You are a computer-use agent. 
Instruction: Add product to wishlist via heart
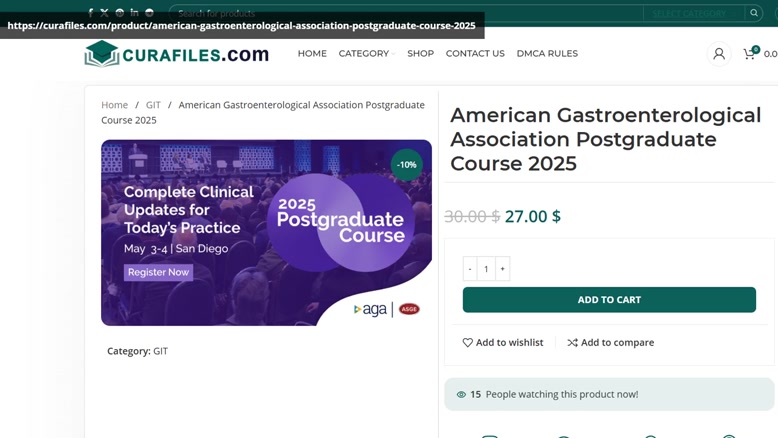467,342
